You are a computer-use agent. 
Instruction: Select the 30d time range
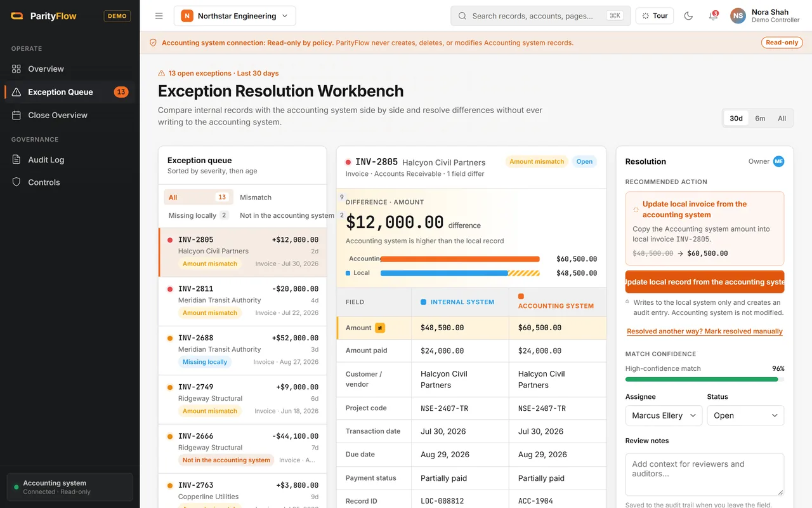pyautogui.click(x=736, y=118)
